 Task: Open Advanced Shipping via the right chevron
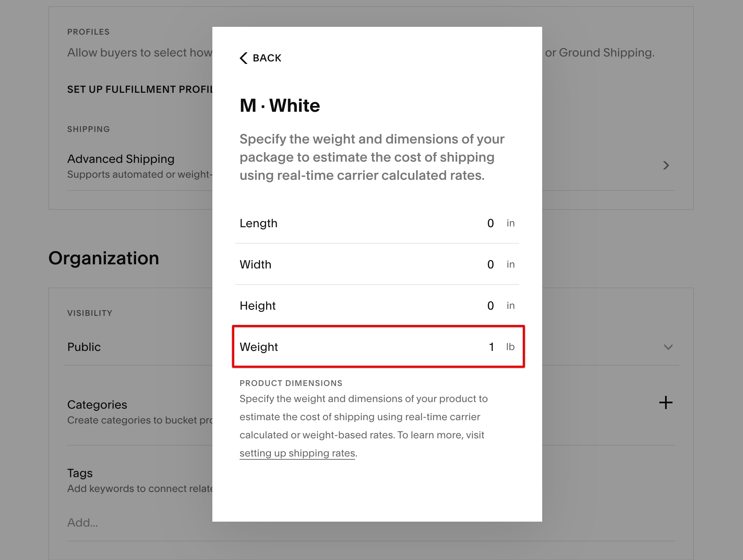(x=667, y=165)
